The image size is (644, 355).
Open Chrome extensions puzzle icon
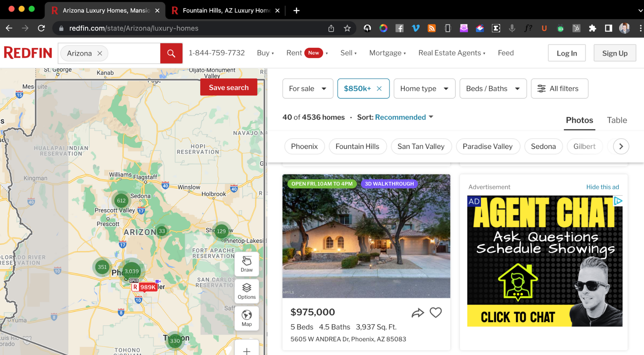(592, 28)
